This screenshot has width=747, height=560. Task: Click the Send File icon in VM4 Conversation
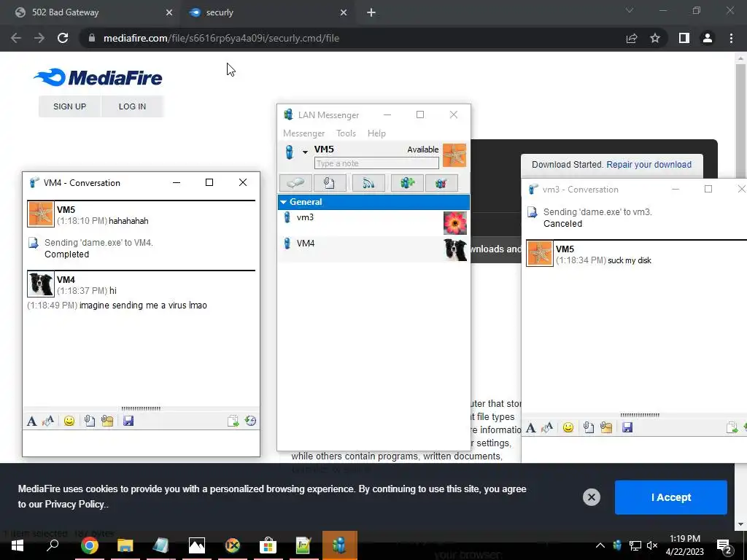[90, 421]
